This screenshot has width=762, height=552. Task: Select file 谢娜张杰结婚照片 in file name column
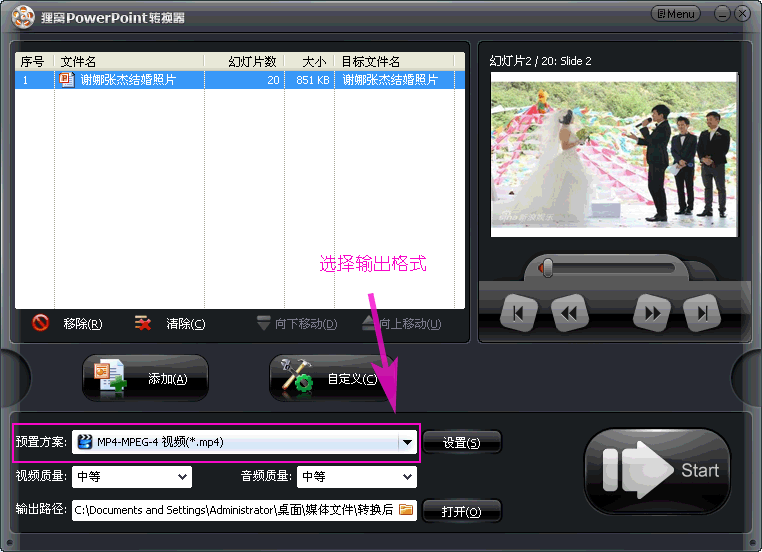(128, 80)
